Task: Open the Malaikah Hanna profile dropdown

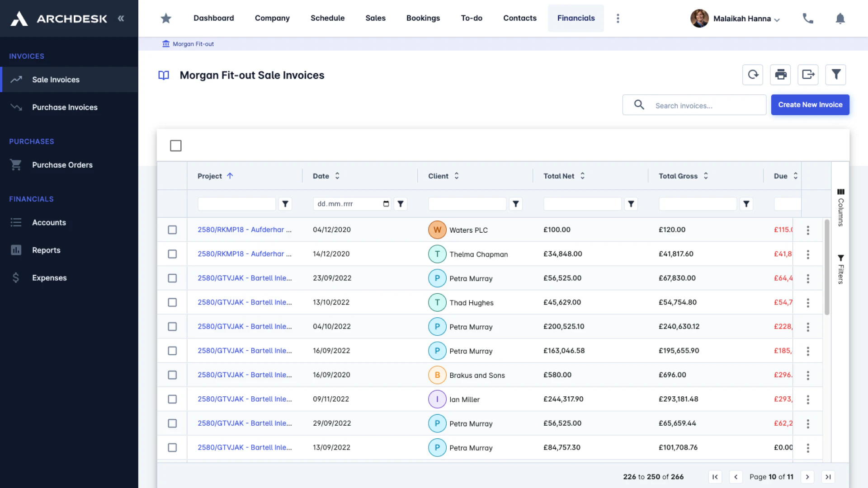Action: [741, 19]
